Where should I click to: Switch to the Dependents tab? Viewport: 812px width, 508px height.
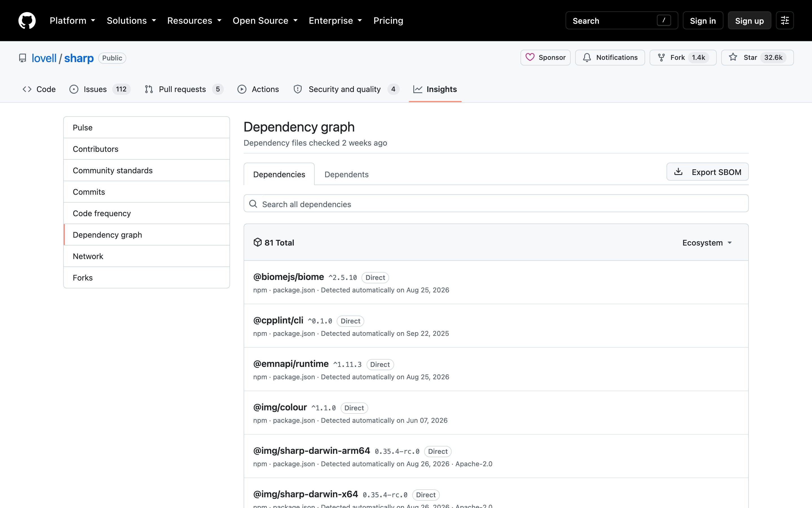[x=346, y=174]
